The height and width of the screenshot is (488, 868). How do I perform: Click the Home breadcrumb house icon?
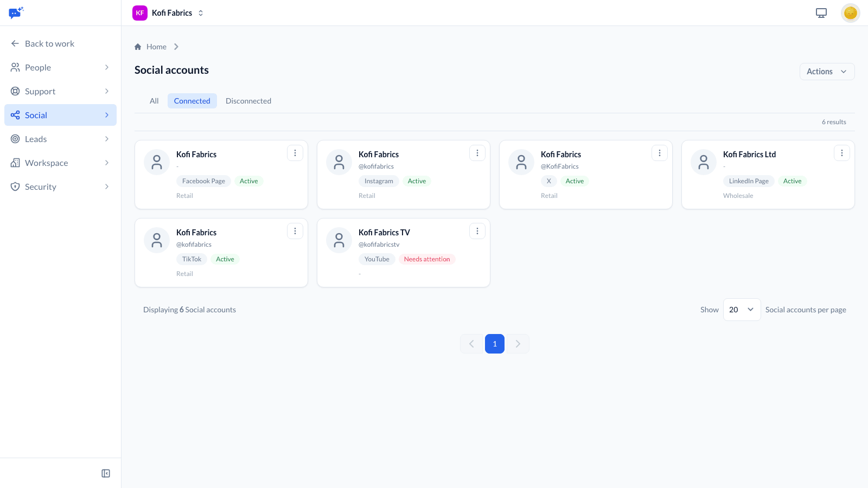[138, 47]
